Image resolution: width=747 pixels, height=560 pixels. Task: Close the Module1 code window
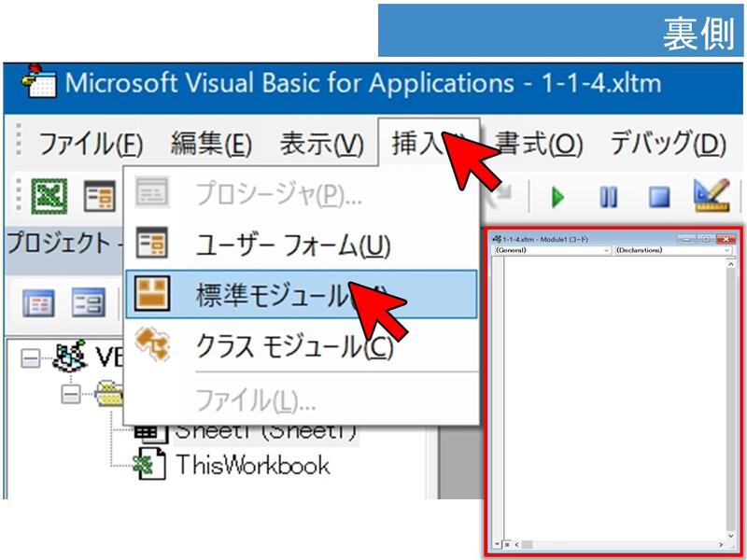[x=726, y=239]
